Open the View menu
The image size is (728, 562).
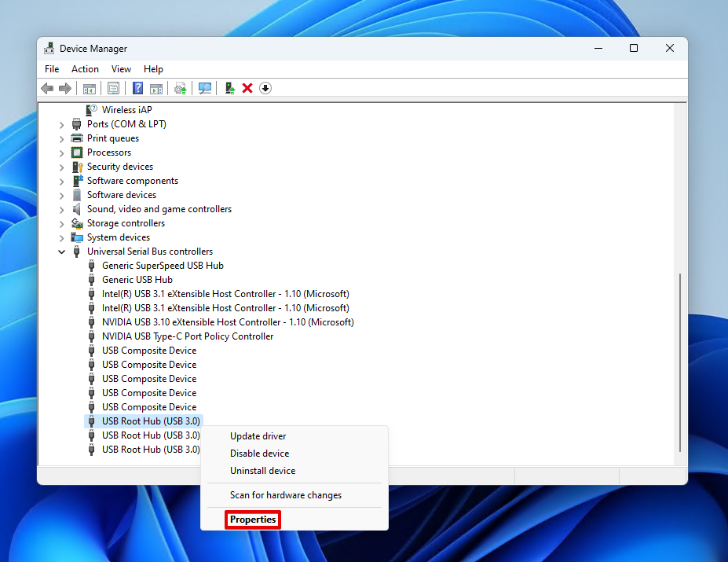pos(121,69)
